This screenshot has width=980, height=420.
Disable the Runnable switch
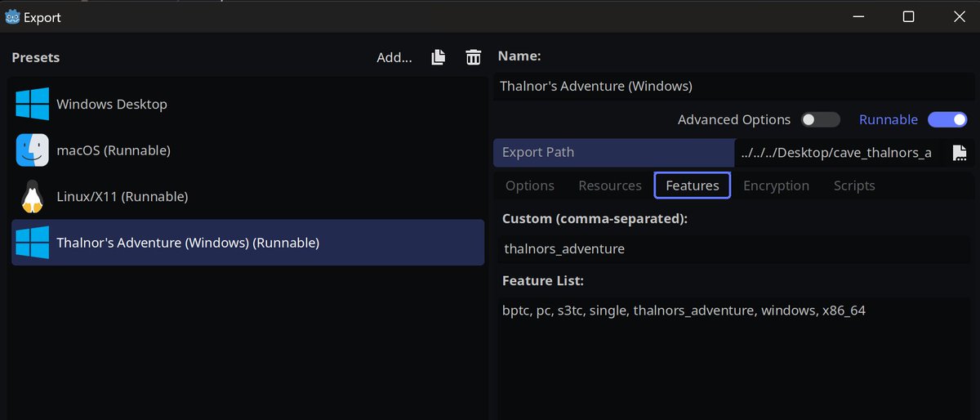tap(947, 120)
